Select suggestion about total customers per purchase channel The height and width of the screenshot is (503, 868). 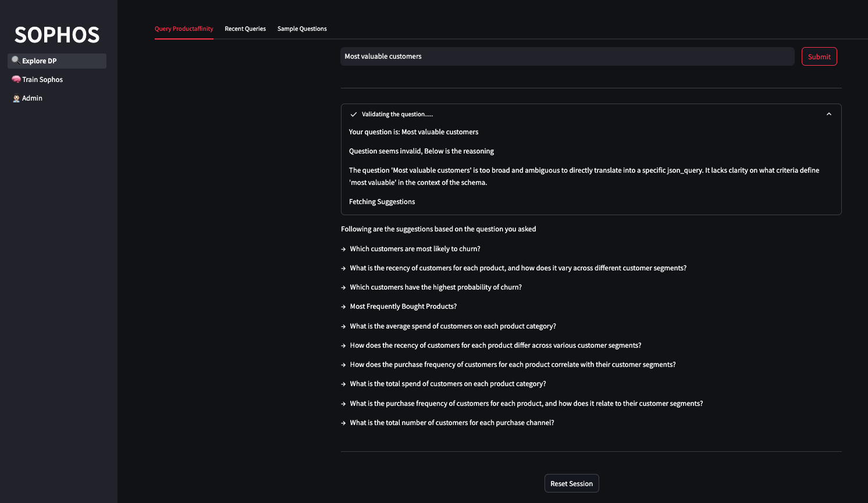(452, 423)
